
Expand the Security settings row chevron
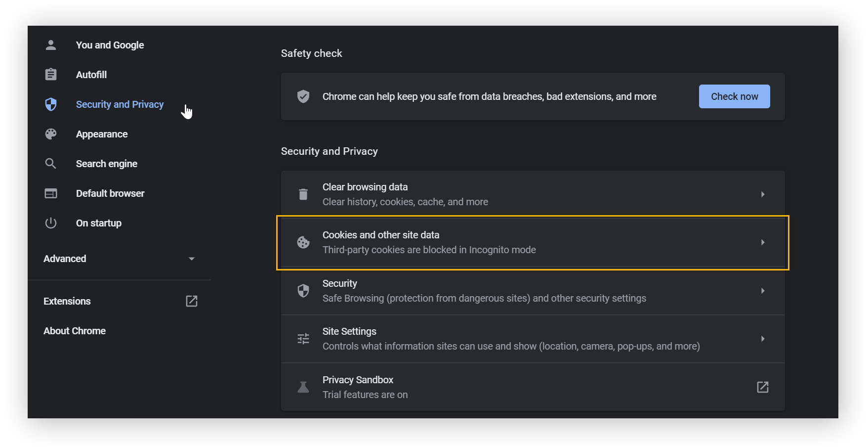pyautogui.click(x=762, y=291)
